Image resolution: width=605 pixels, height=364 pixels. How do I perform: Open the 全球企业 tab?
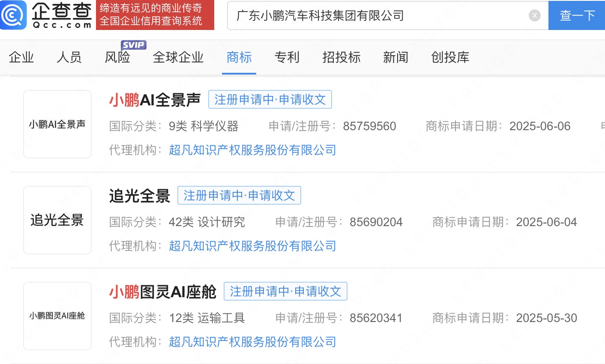point(178,57)
